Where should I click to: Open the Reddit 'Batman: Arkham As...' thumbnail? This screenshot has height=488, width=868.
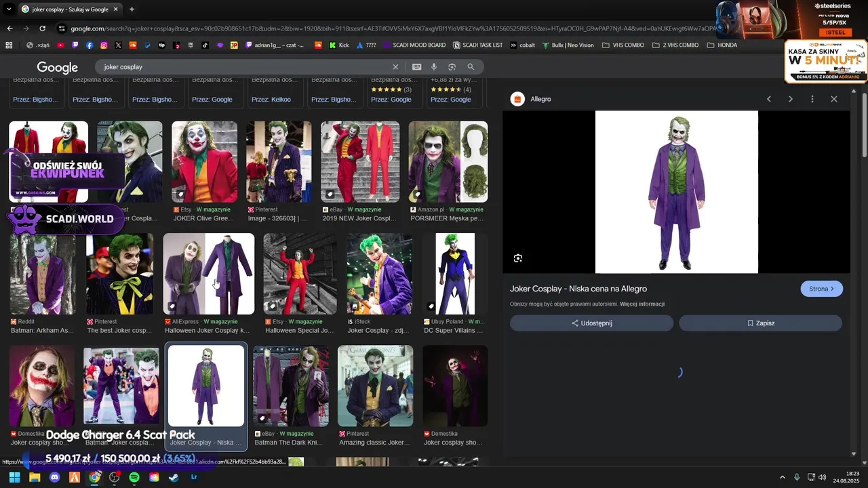point(42,274)
